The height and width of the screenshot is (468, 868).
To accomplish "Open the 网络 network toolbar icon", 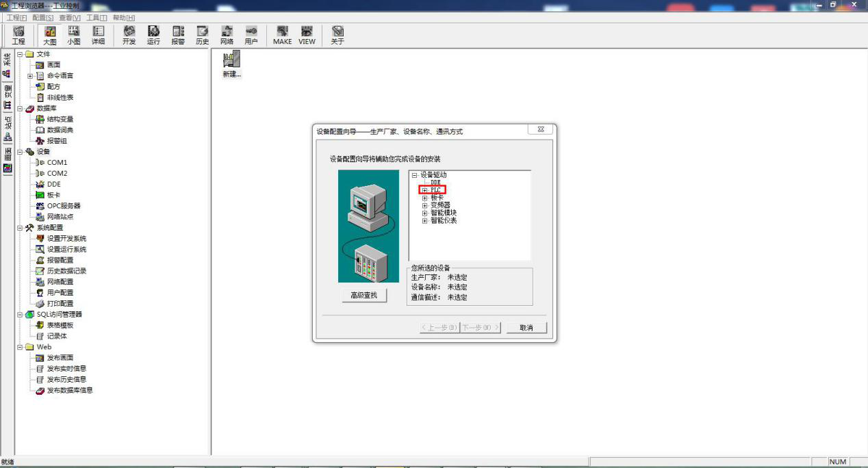I will click(x=227, y=35).
